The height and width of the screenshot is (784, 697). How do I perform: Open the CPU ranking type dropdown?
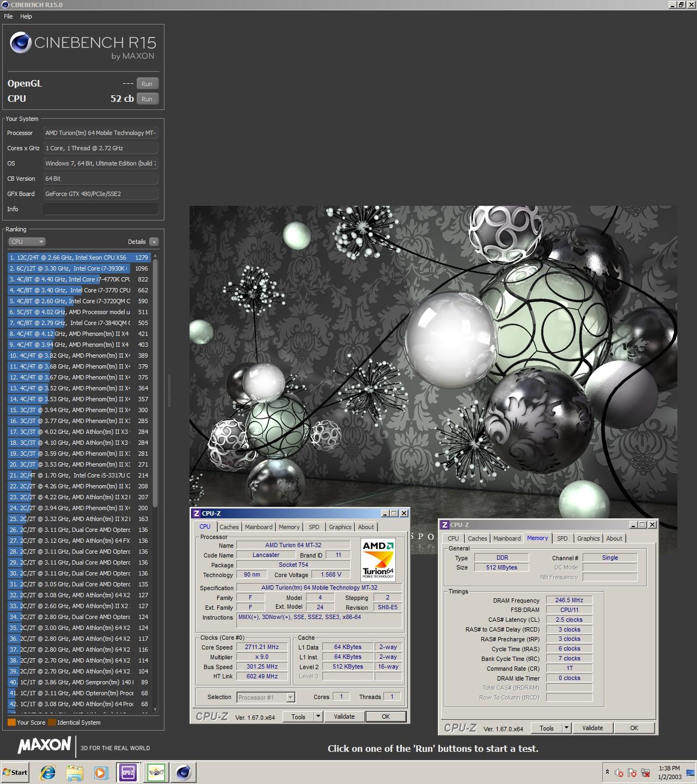27,242
